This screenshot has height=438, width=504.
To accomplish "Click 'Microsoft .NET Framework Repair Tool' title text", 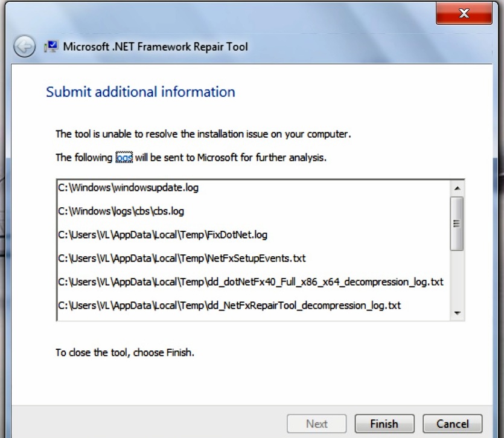I will click(156, 47).
